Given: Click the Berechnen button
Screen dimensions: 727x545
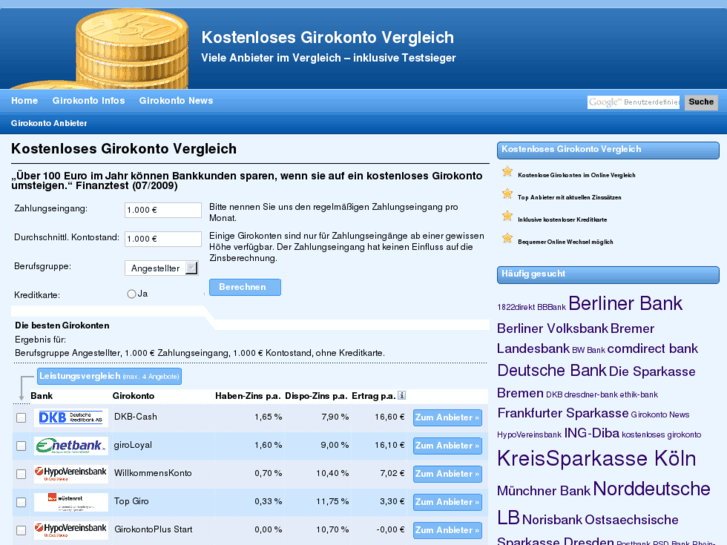Looking at the screenshot, I should click(x=245, y=287).
